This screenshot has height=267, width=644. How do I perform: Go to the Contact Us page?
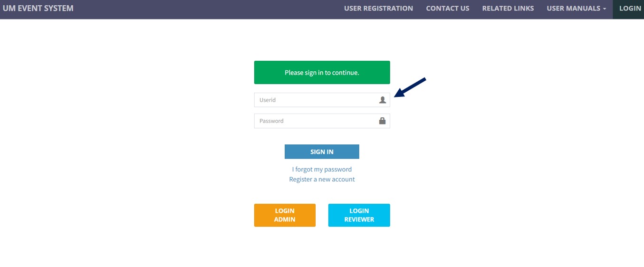tap(447, 9)
